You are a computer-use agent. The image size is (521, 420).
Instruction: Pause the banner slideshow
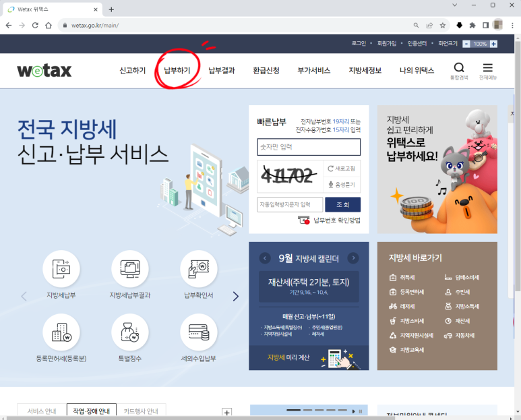(x=361, y=411)
